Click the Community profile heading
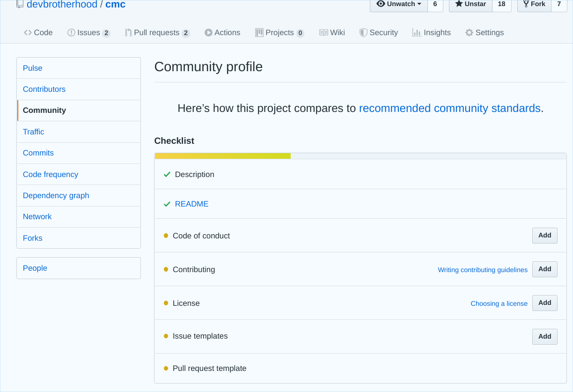This screenshot has height=392, width=573. click(x=208, y=67)
